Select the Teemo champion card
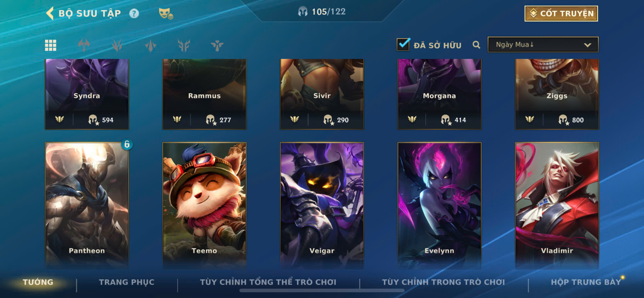 coord(204,205)
